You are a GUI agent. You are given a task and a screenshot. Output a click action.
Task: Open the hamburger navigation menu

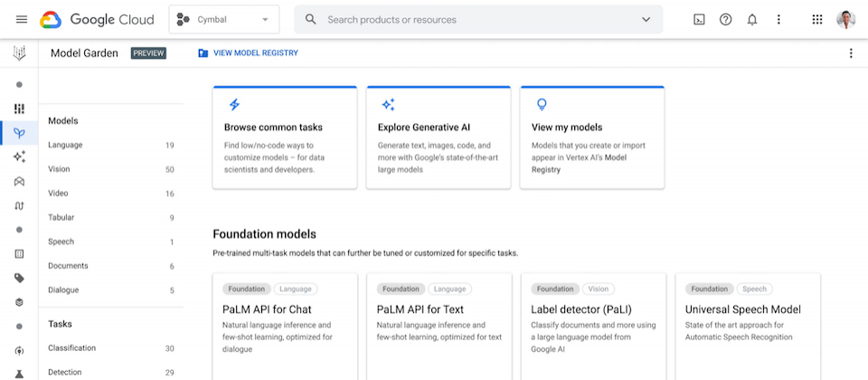pyautogui.click(x=22, y=19)
